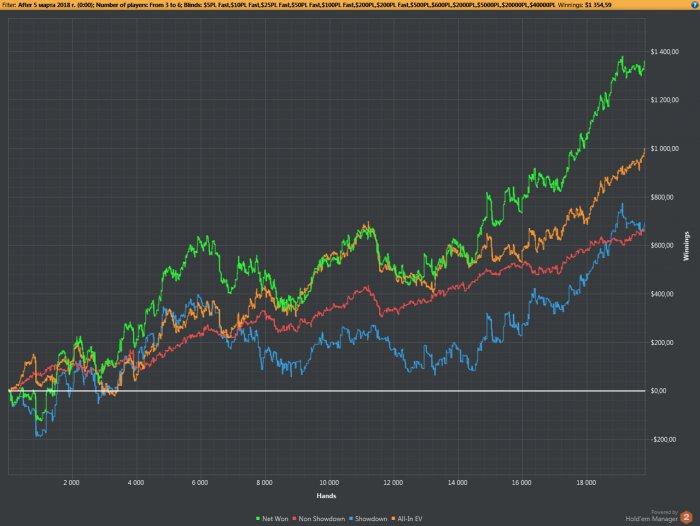
Task: Click the '16 000' x-axis label
Action: [x=521, y=483]
